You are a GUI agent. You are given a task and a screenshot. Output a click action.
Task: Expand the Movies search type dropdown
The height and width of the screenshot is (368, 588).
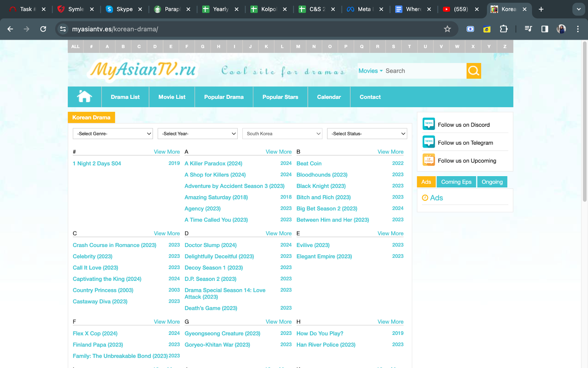(x=370, y=71)
